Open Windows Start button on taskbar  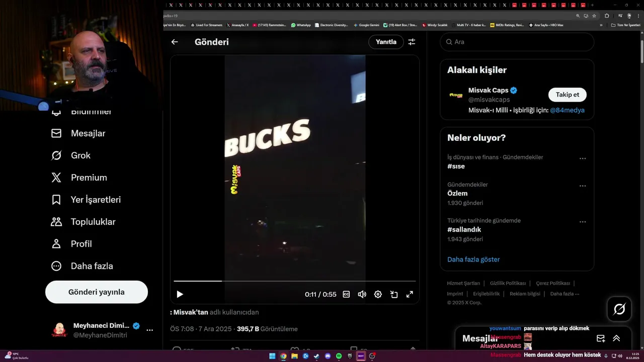[272, 356]
